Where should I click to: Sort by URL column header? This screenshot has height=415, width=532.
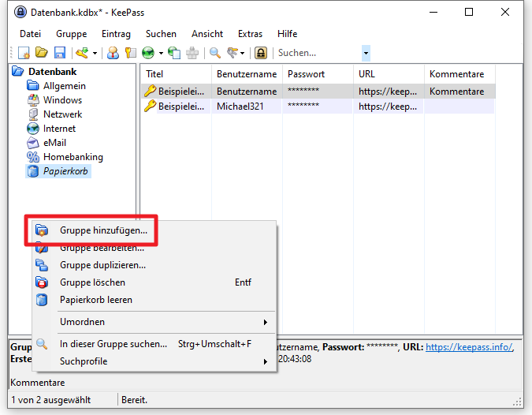tap(389, 74)
